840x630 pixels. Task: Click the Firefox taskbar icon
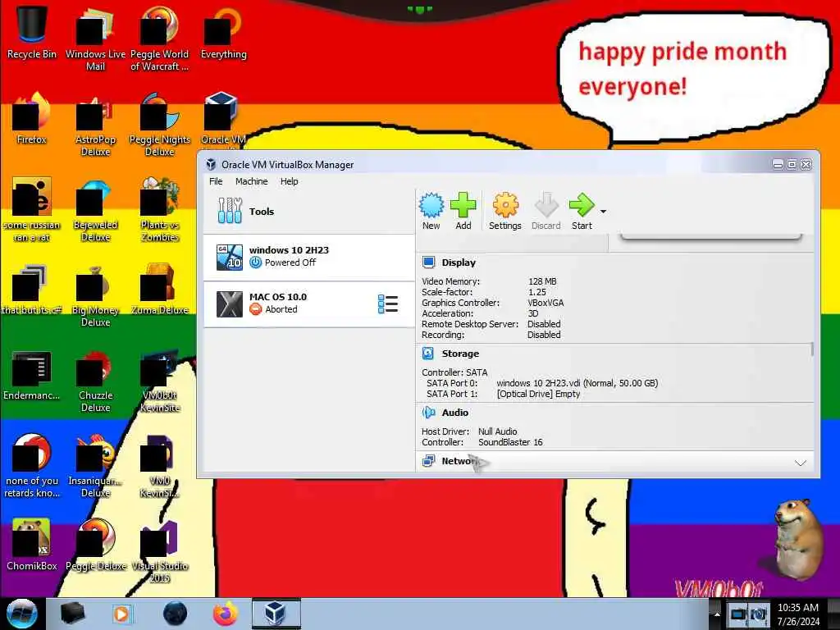click(x=226, y=614)
